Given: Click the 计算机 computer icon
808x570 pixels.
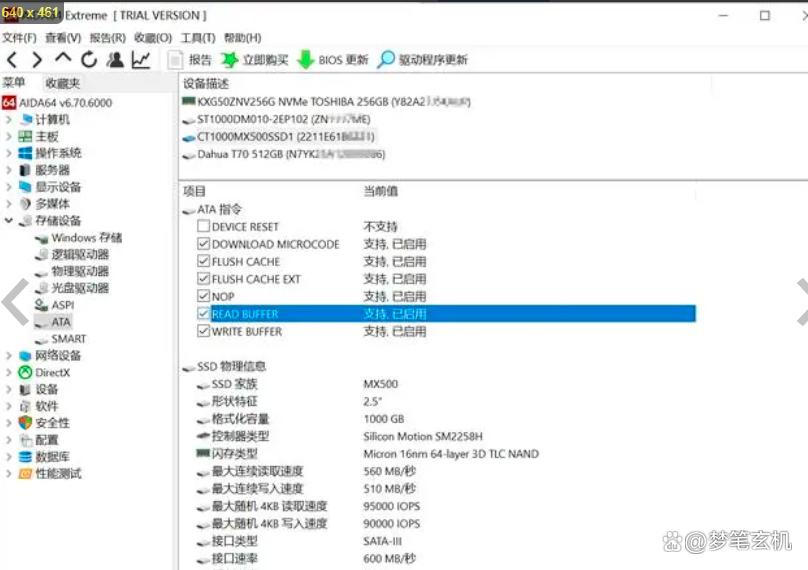Looking at the screenshot, I should 26,120.
